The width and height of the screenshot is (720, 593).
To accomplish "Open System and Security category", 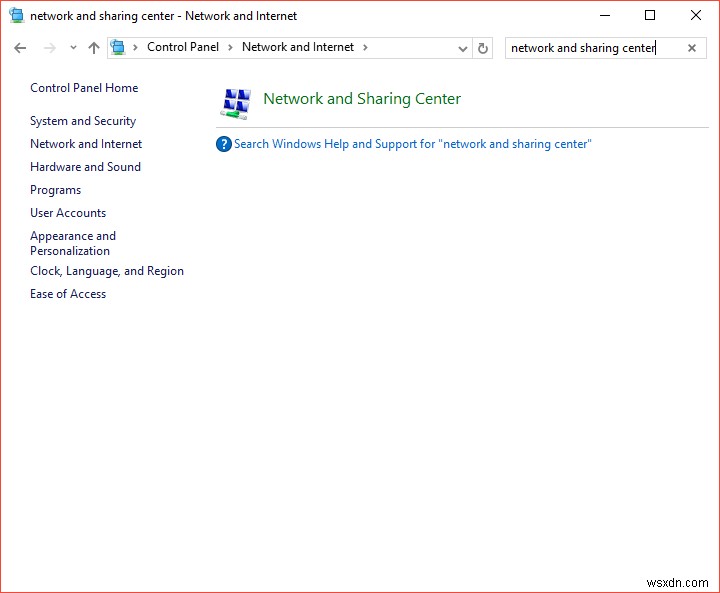I will coord(83,121).
